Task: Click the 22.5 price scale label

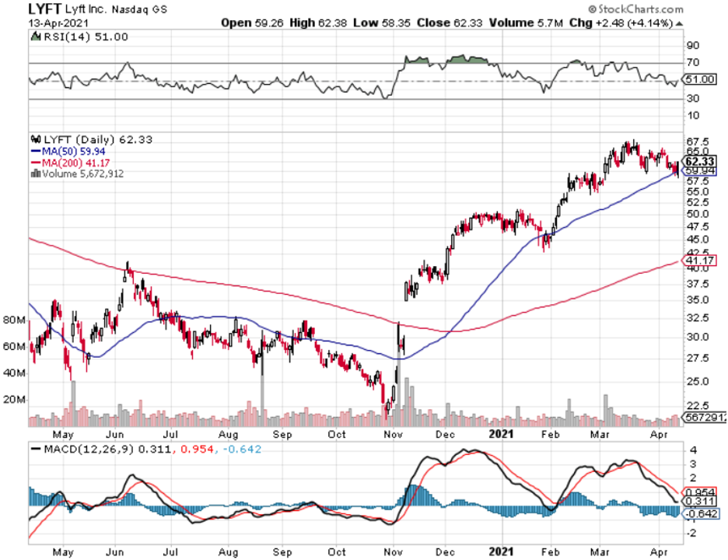Action: tap(698, 405)
